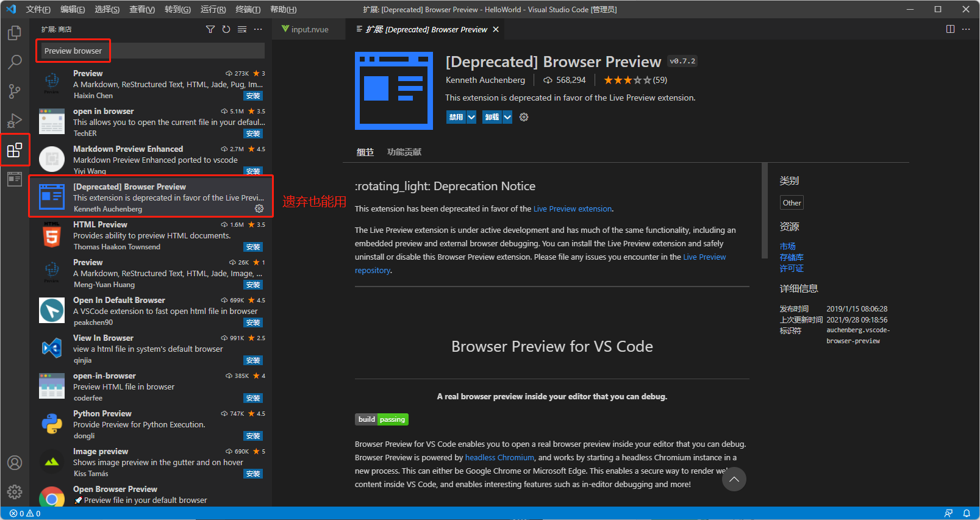Open Accounts icon in activity bar

(15, 463)
